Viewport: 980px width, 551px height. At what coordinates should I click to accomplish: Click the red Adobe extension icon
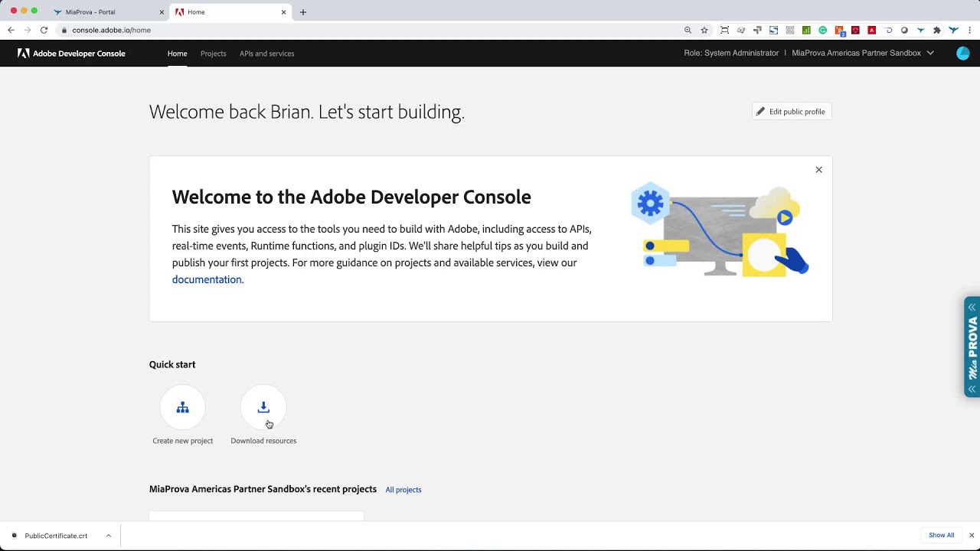pos(872,30)
